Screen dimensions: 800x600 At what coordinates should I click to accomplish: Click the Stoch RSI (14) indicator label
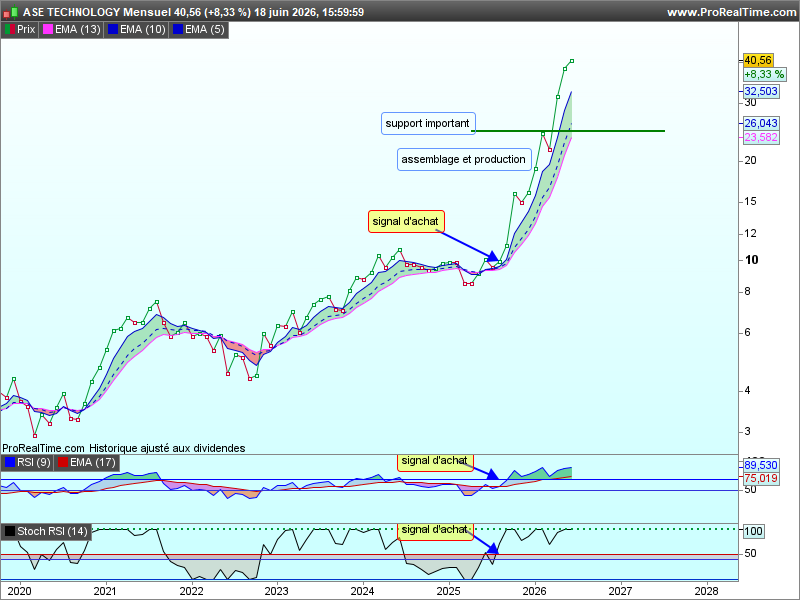click(52, 531)
